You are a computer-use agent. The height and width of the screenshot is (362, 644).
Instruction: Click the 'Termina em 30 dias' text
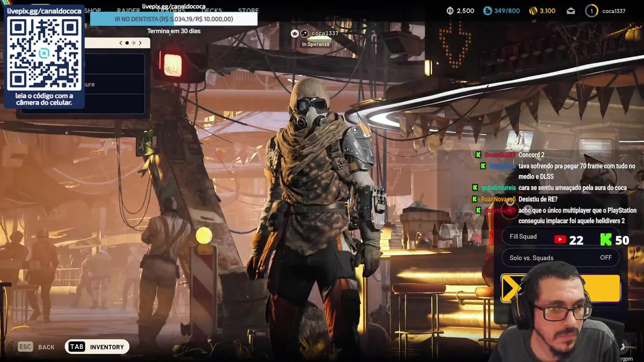tap(174, 31)
